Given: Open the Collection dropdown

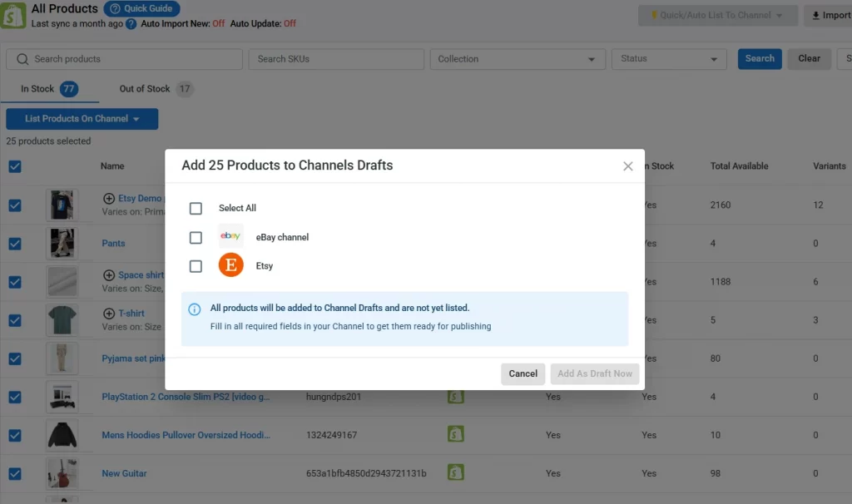Looking at the screenshot, I should [x=518, y=58].
